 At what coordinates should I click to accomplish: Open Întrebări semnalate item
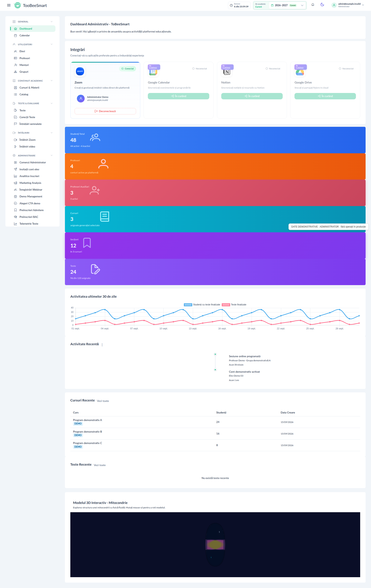pos(32,124)
